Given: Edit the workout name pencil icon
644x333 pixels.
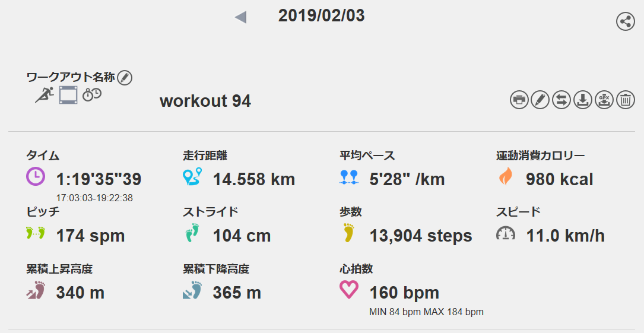Looking at the screenshot, I should [125, 77].
